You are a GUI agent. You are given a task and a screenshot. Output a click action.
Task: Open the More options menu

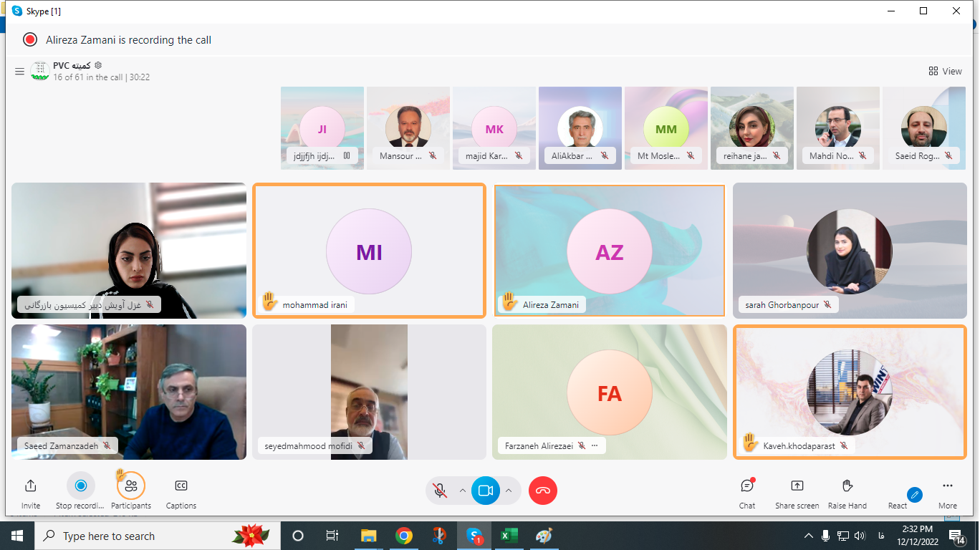pyautogui.click(x=948, y=487)
